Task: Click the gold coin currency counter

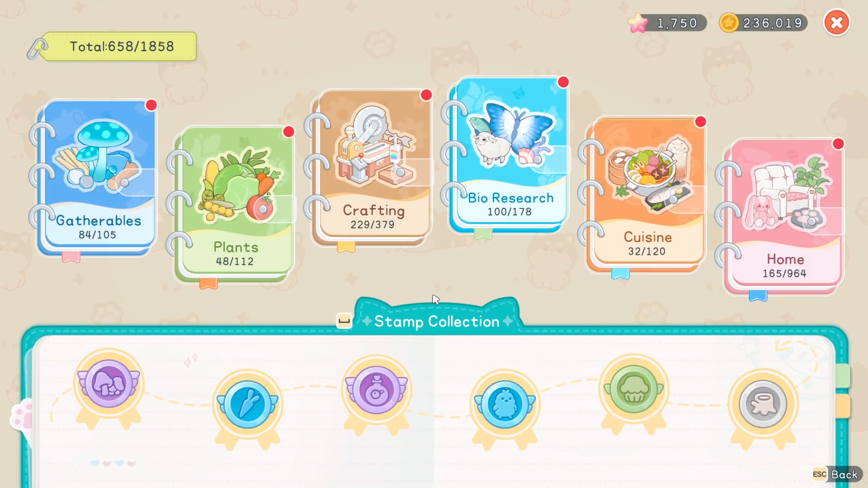Action: point(764,23)
